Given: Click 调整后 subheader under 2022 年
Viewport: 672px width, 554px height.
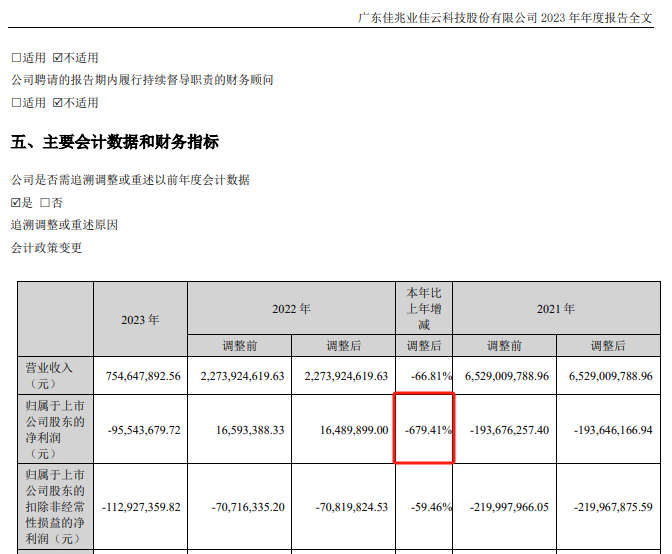Looking at the screenshot, I should [x=343, y=346].
